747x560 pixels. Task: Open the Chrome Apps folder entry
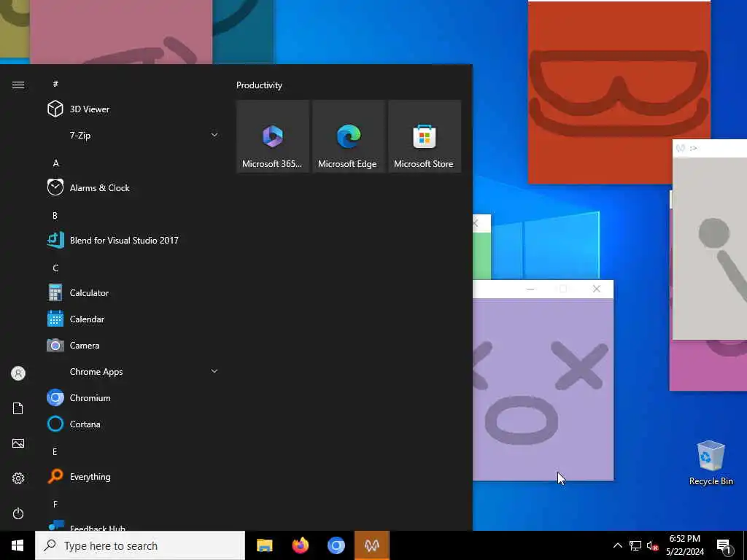[x=133, y=371]
